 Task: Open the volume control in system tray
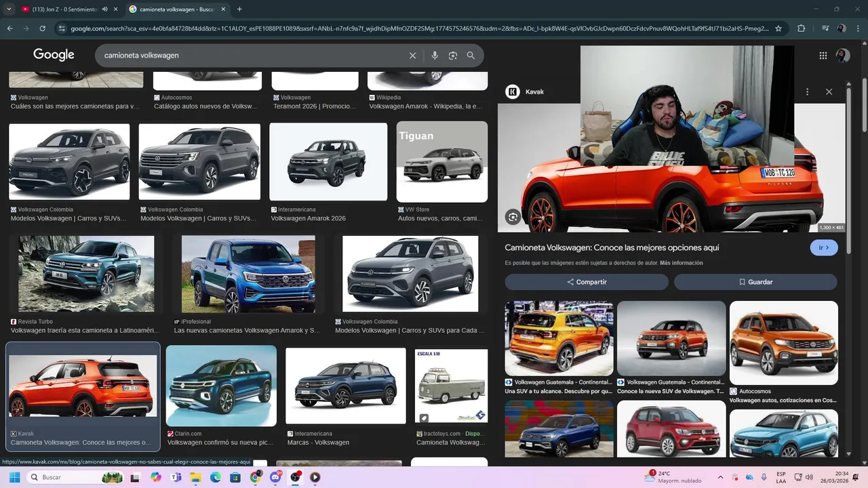809,477
